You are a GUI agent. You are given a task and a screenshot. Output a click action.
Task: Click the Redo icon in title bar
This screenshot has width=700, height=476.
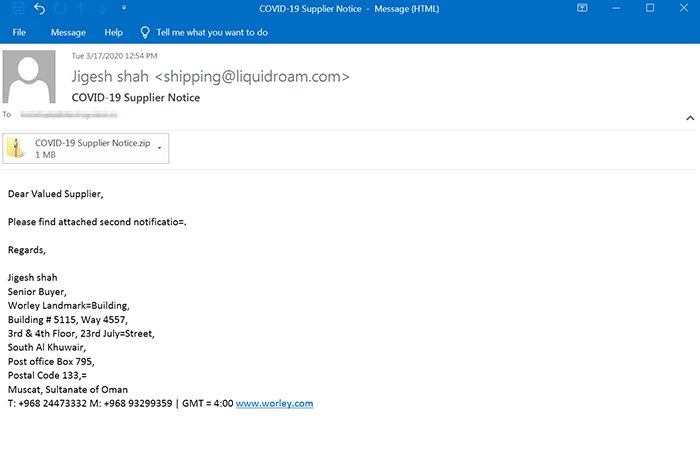pos(60,8)
